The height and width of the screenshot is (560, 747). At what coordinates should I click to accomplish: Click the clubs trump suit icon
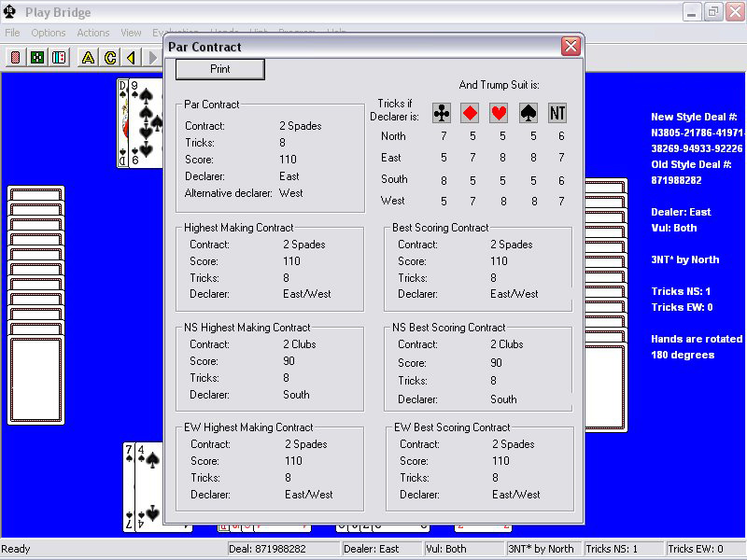442,113
